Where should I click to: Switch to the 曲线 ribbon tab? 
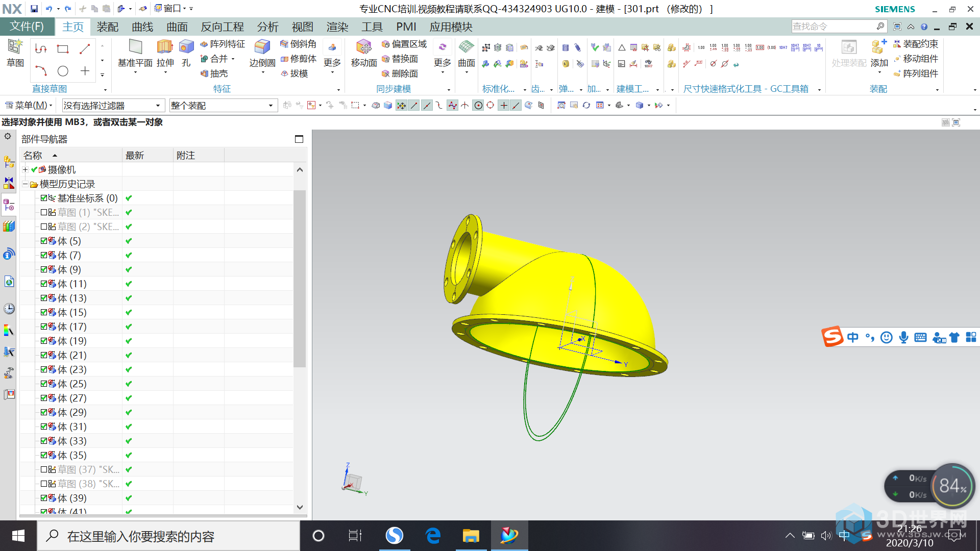142,27
